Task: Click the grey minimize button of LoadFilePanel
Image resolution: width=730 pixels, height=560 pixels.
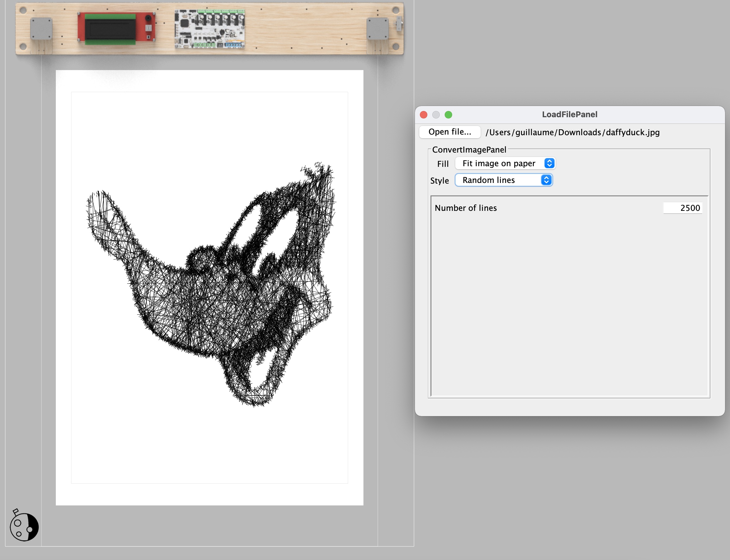Action: [x=436, y=115]
